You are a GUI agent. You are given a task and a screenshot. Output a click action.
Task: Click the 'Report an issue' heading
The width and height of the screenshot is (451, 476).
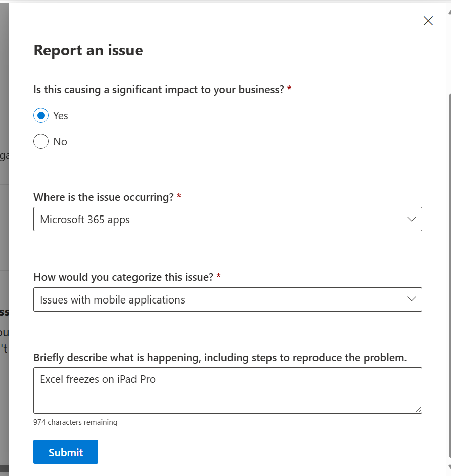(88, 50)
